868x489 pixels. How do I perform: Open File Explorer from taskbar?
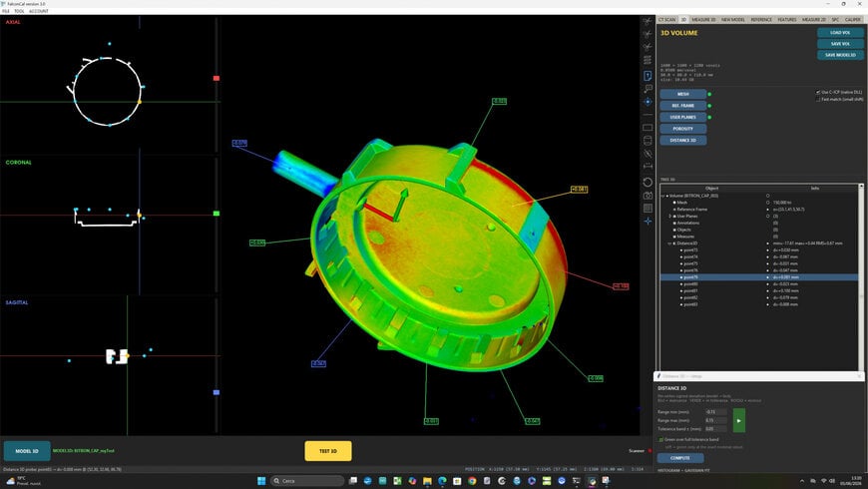(427, 481)
